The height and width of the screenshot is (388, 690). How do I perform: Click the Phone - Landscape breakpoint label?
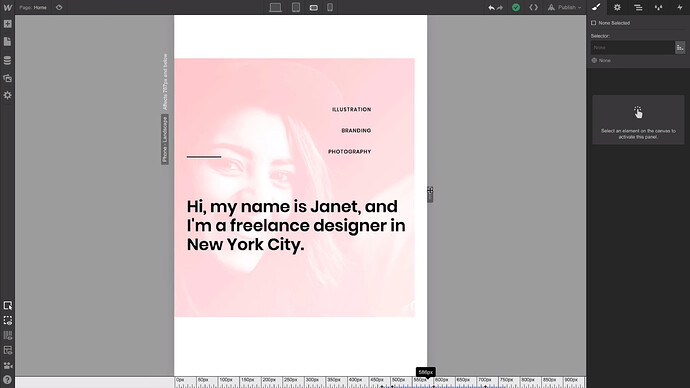(165, 139)
